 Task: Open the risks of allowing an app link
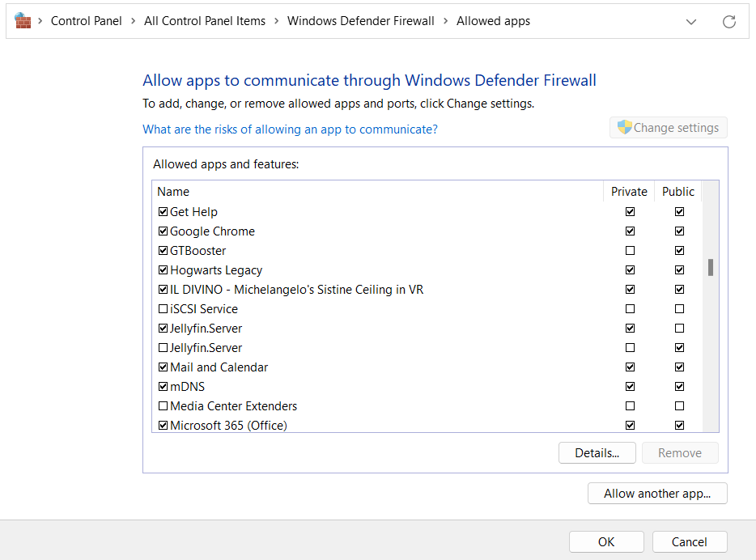coord(290,129)
